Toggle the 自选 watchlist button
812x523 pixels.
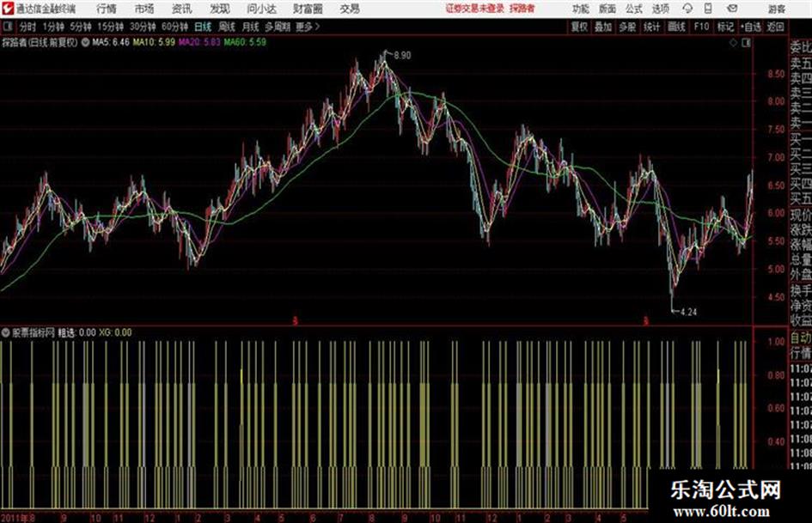click(x=751, y=27)
